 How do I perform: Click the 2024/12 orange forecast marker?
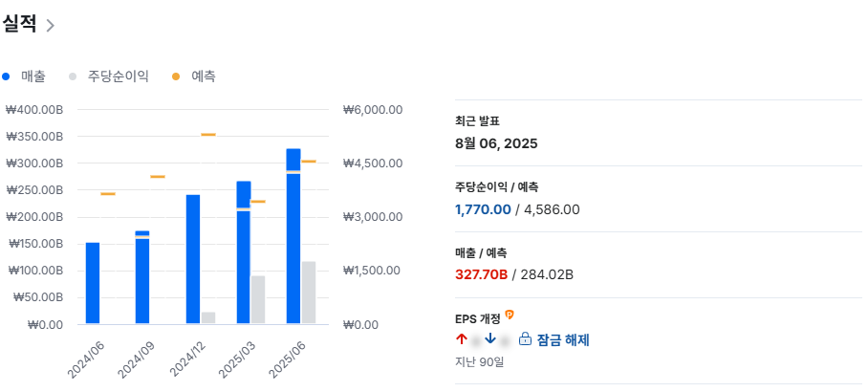pyautogui.click(x=207, y=135)
